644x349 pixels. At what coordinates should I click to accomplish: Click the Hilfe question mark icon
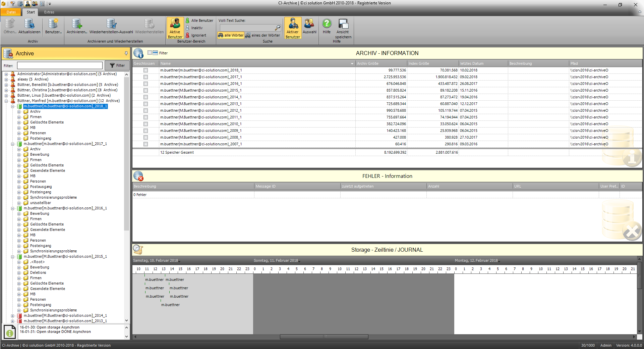point(327,24)
